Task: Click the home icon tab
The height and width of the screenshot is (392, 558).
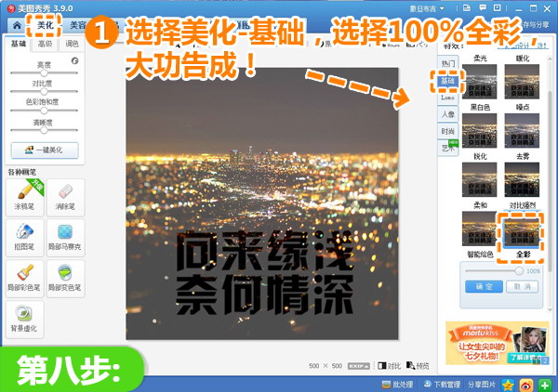Action: [x=17, y=25]
